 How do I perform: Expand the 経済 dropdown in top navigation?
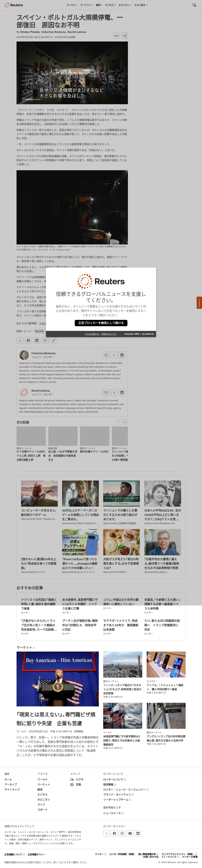click(x=99, y=5)
